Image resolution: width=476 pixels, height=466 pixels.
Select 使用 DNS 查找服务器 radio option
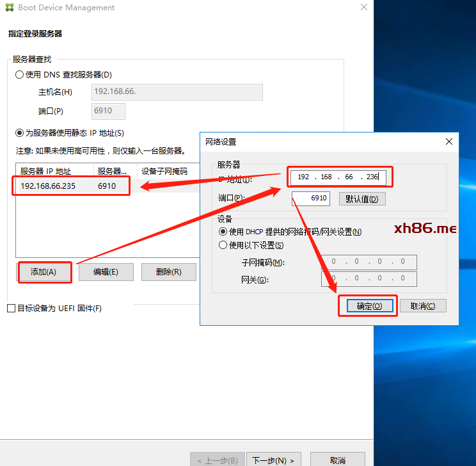pos(20,75)
